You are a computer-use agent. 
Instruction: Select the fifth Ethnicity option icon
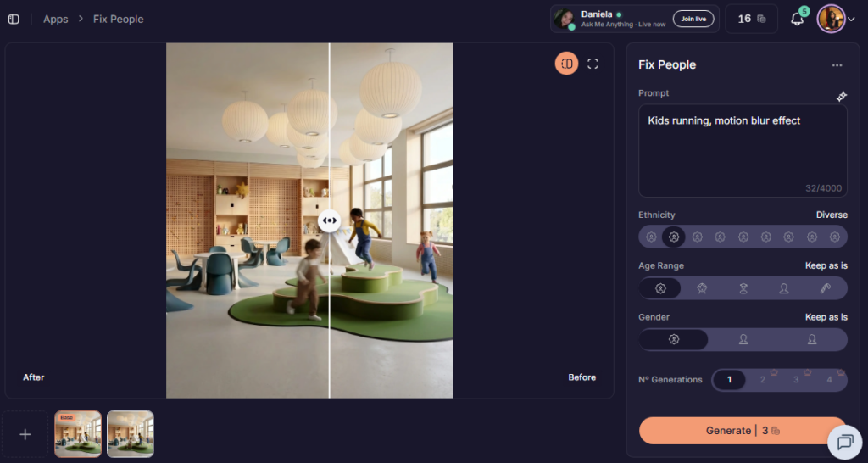point(743,237)
